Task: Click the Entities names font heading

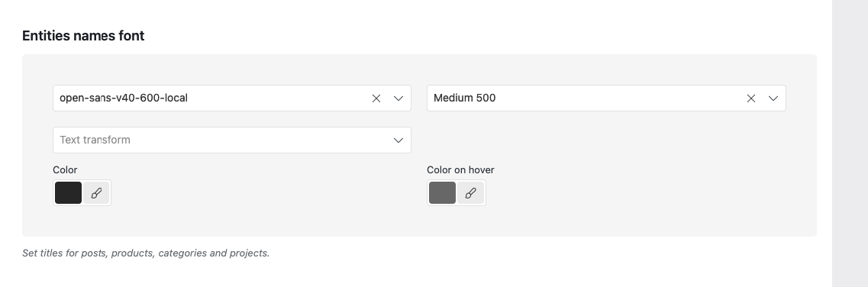Action: (x=83, y=36)
